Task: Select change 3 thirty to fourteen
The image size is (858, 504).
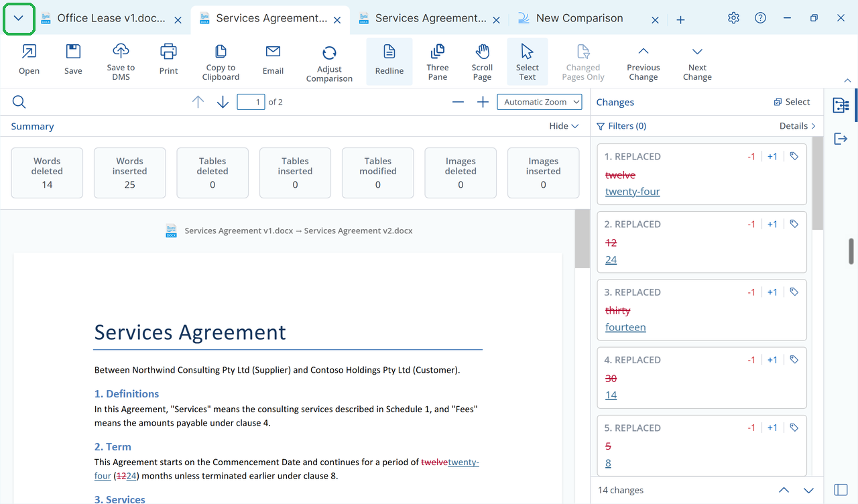Action: click(x=702, y=310)
